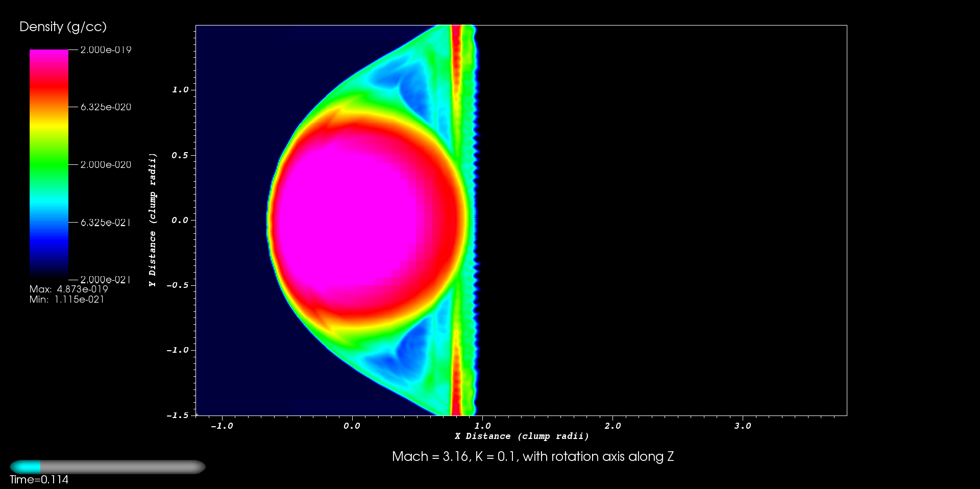This screenshot has height=489, width=980.
Task: Click the 'X Distance (clump radii)' axis title
Action: pyautogui.click(x=522, y=436)
